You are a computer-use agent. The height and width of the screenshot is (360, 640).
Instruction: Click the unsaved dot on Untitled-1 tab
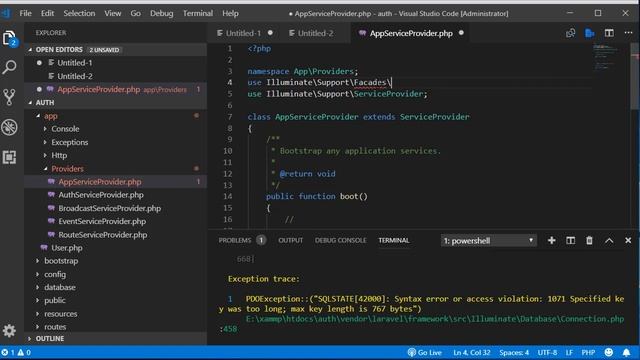pos(270,33)
